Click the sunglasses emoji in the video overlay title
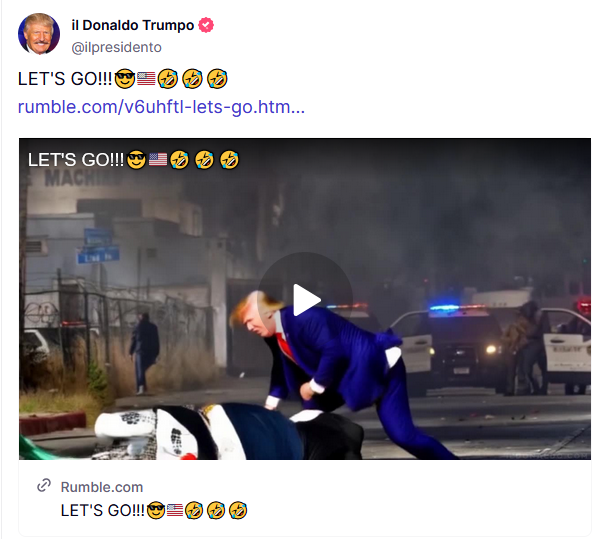608x539 pixels. tap(136, 160)
